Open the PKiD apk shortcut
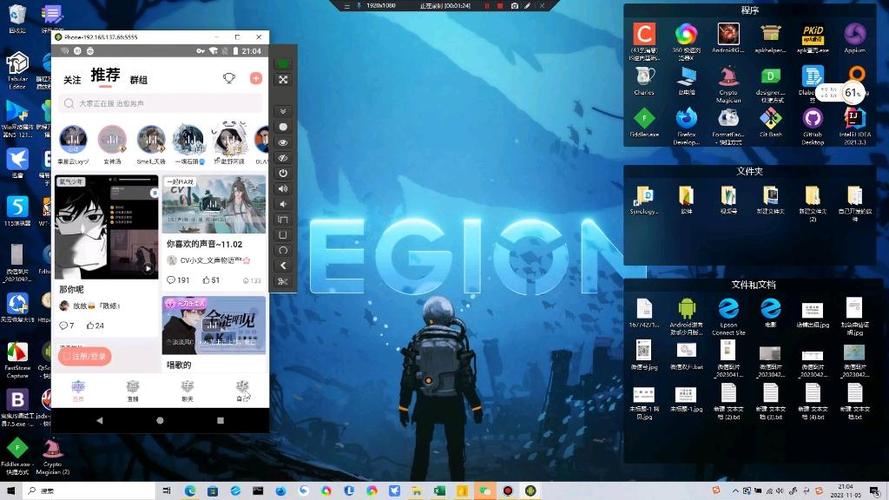The width and height of the screenshot is (889, 500). [x=812, y=39]
